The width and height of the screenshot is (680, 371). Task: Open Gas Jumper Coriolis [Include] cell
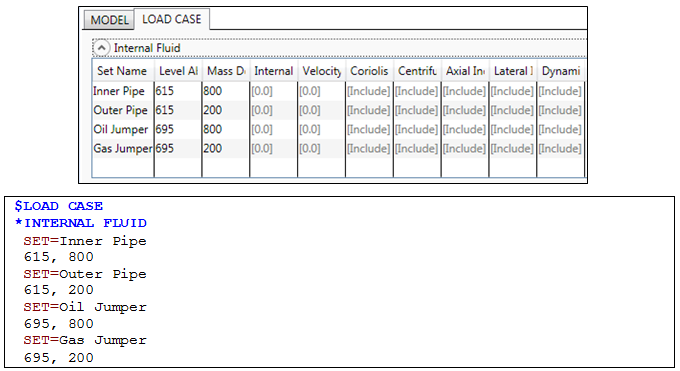click(369, 148)
